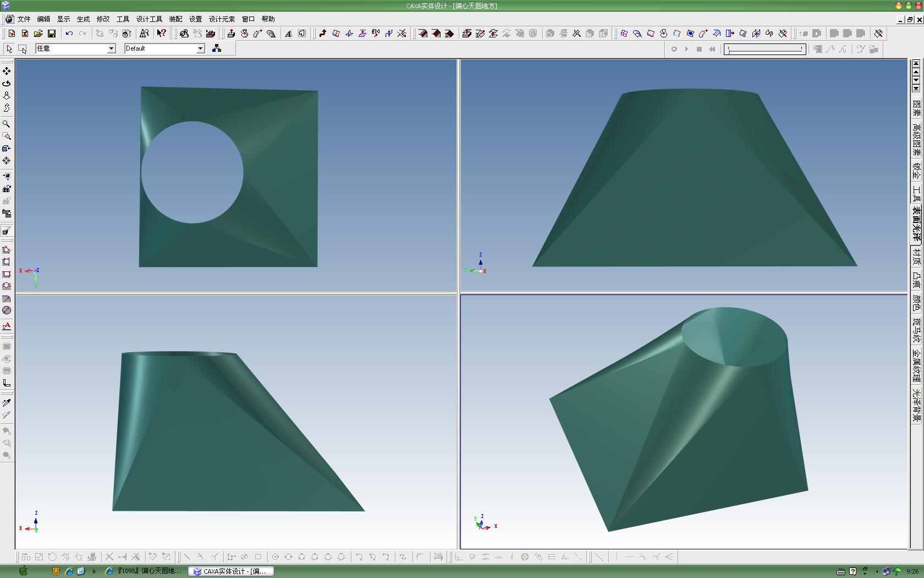Click the animation timeline slider

tap(765, 49)
